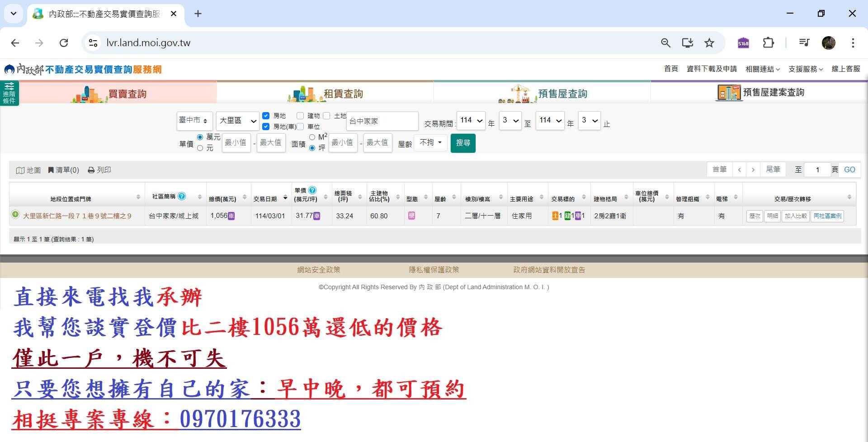
Task: Switch to the 預售屋查詢 tab
Action: 542,93
